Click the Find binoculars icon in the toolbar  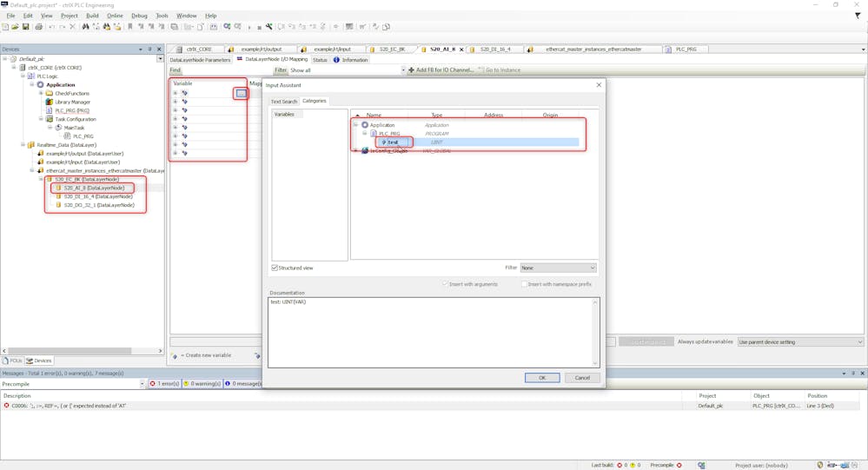coord(85,27)
